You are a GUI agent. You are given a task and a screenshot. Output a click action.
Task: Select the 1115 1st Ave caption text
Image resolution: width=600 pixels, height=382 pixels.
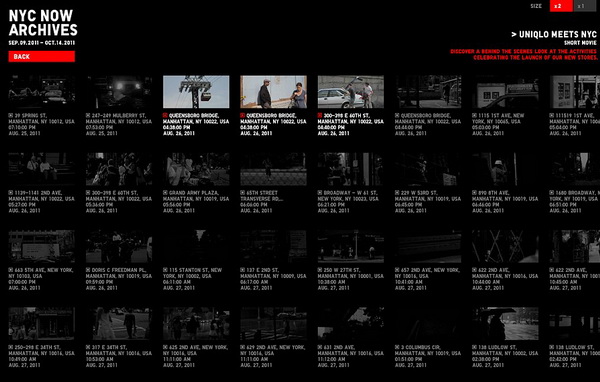coord(498,124)
